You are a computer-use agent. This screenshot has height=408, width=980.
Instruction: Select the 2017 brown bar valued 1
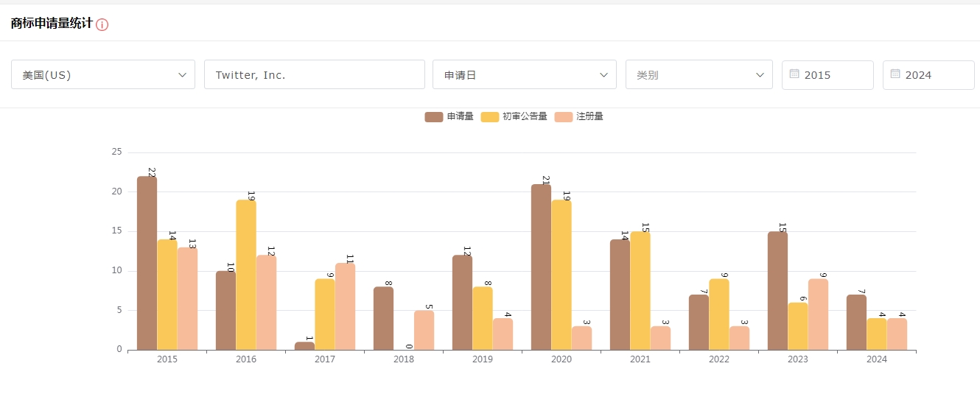tap(304, 345)
